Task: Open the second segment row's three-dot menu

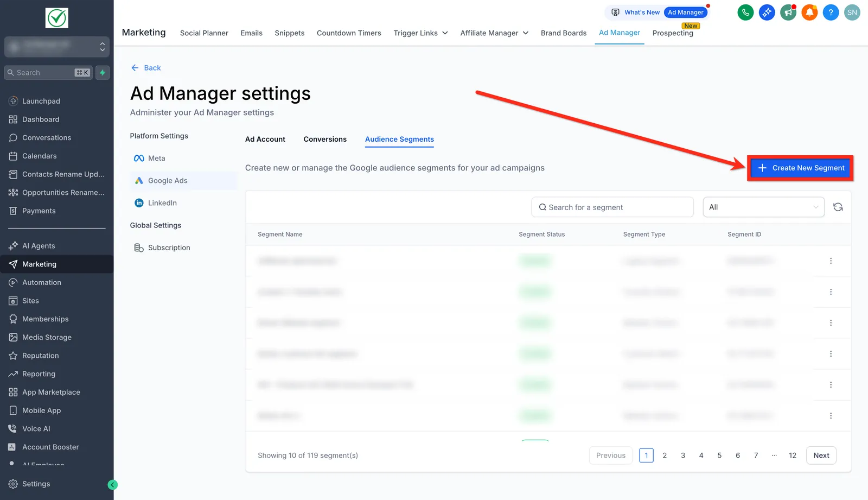Action: click(x=831, y=292)
